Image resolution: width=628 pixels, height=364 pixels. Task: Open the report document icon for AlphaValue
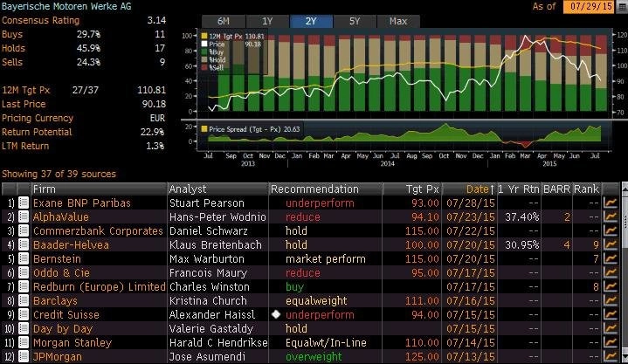(24, 216)
